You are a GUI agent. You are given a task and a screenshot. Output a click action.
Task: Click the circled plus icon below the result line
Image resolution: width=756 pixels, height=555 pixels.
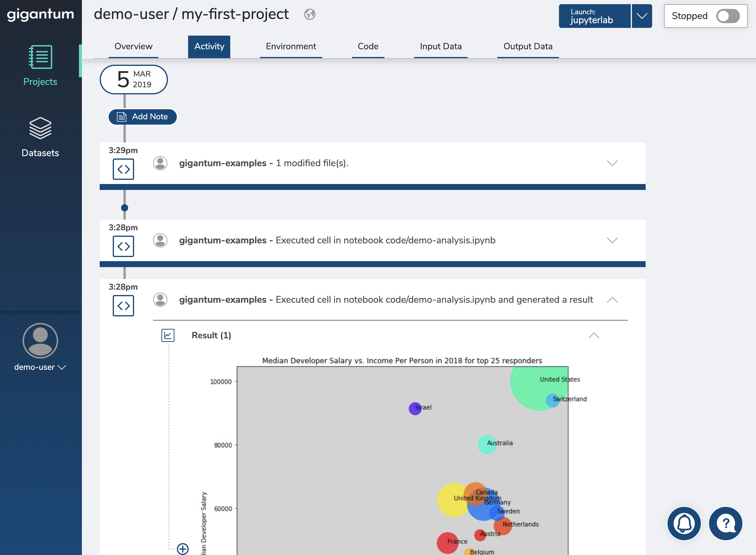coord(183,548)
